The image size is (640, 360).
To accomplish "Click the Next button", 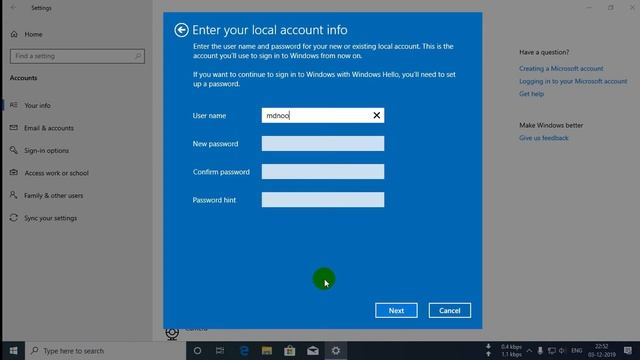I will click(396, 311).
